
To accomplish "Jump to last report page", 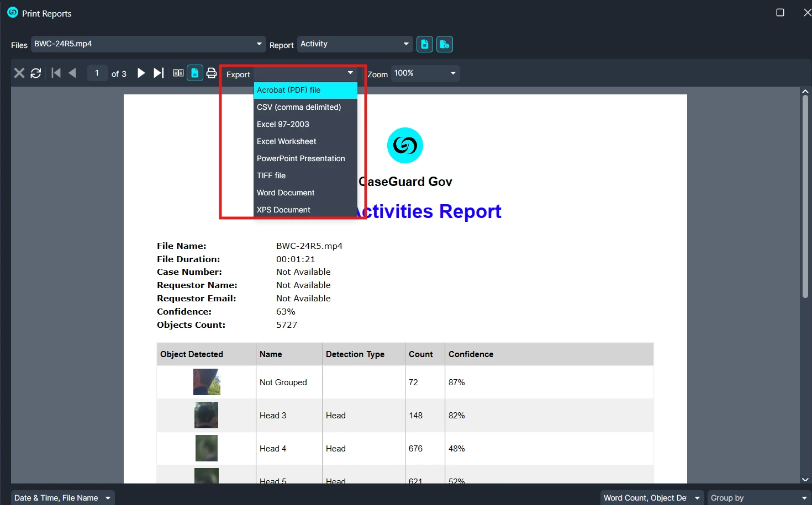I will pyautogui.click(x=159, y=73).
